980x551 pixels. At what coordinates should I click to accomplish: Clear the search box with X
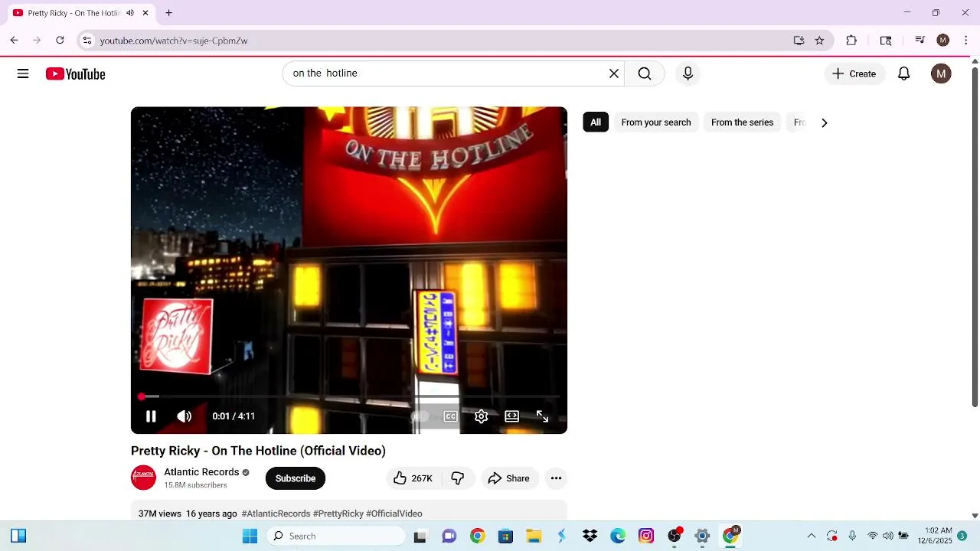point(613,73)
